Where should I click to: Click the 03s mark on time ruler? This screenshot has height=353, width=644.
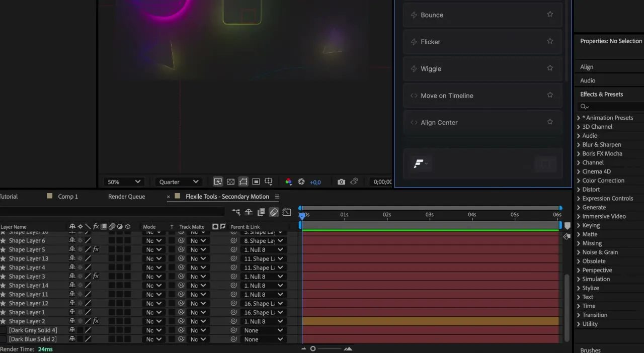(429, 215)
